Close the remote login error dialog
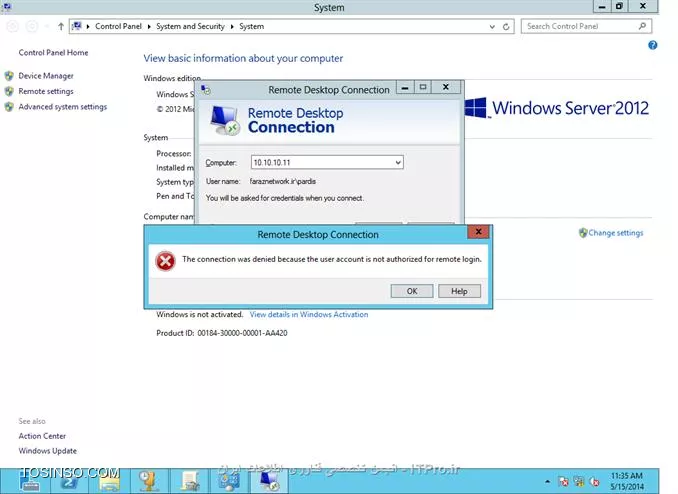Viewport: 678px width, 494px height. tap(478, 232)
